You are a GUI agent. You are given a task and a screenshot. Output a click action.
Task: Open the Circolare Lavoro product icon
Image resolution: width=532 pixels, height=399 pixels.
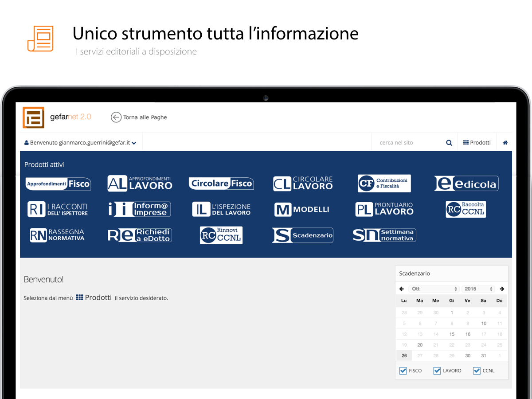[x=303, y=184]
